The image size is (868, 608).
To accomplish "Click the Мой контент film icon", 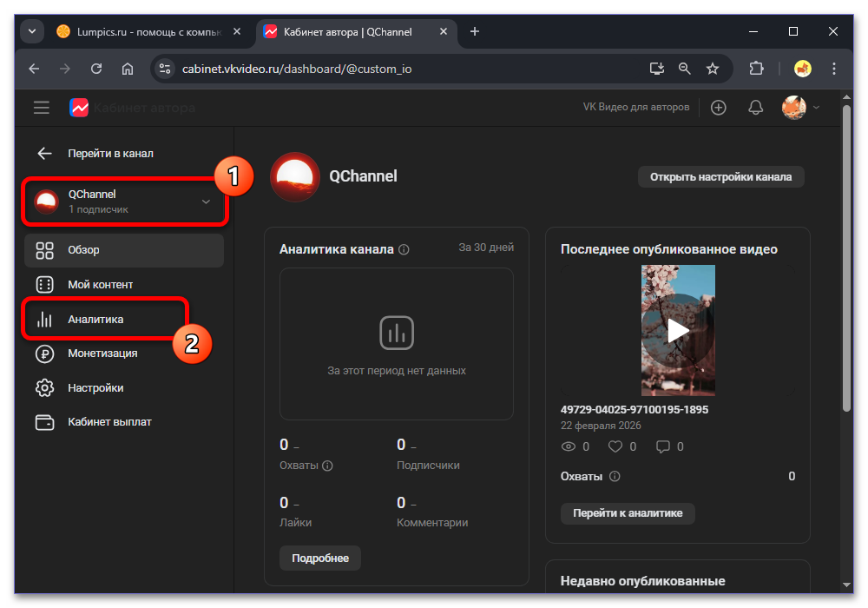I will coord(45,285).
